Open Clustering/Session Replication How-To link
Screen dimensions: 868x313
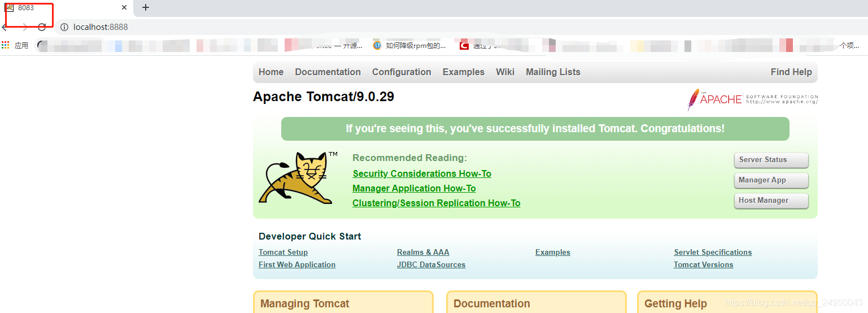[x=437, y=203]
